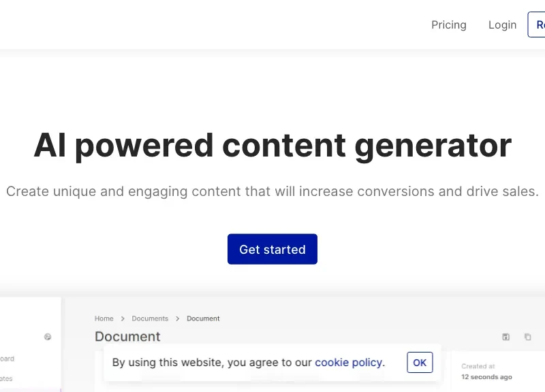Click the 12 seconds ago timestamp
Viewport: 545px width, 392px height.
tap(486, 377)
